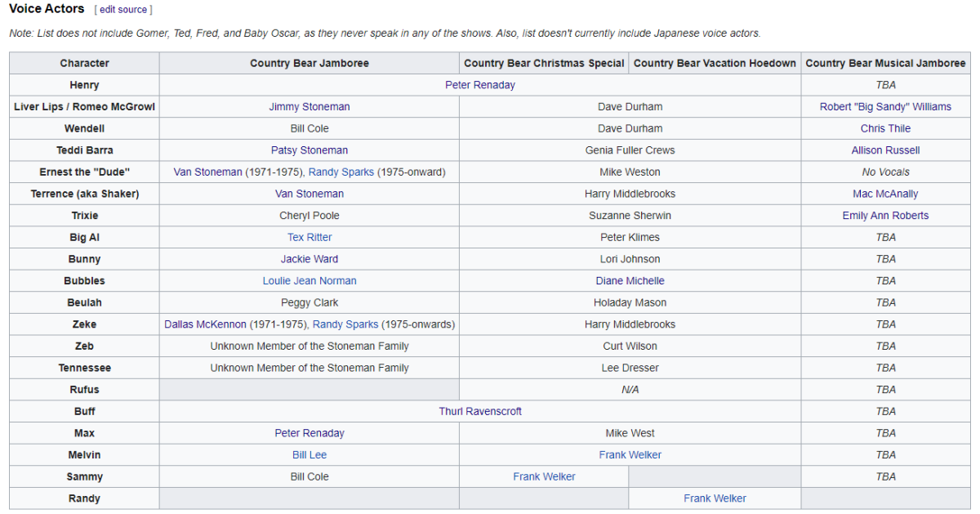Open Robert "Big Sandy" Williams link
The image size is (980, 514).
tap(885, 107)
